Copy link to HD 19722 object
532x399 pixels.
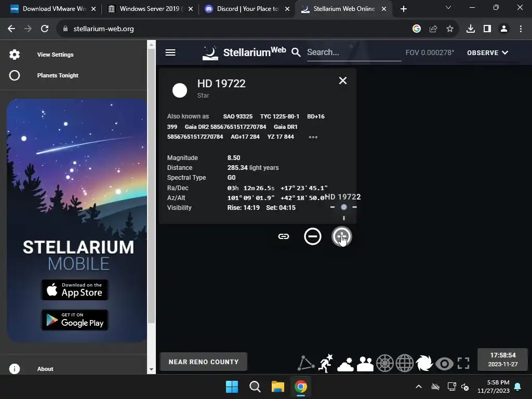pyautogui.click(x=284, y=236)
